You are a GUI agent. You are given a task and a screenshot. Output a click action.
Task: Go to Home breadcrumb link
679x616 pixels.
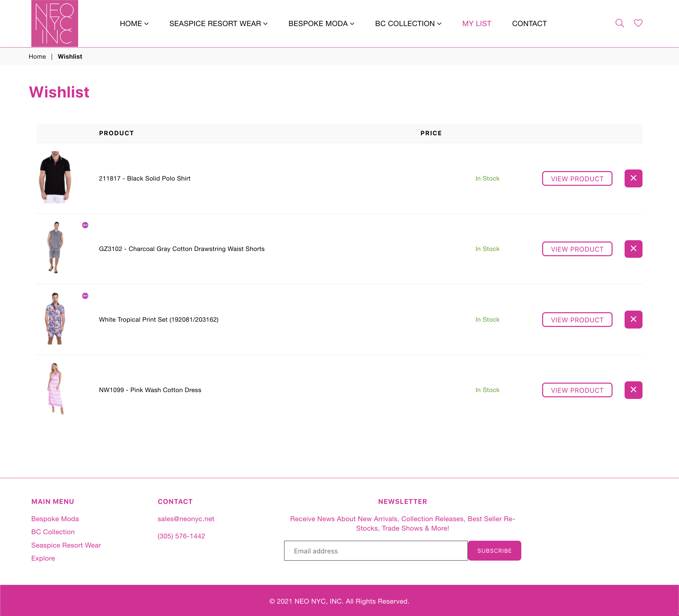(37, 57)
